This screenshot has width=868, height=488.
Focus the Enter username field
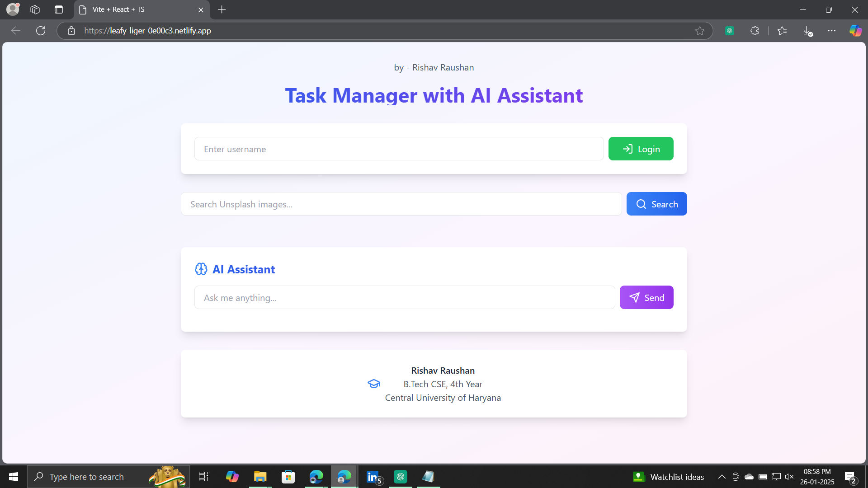(399, 149)
